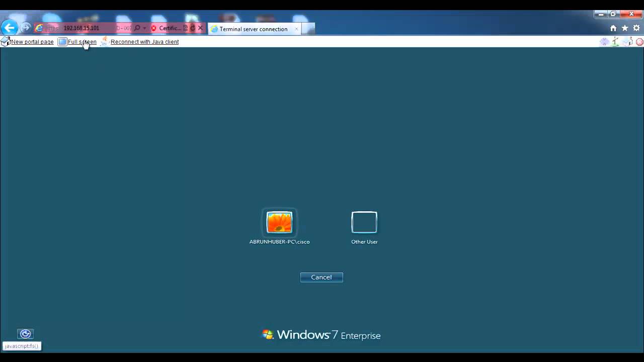Refresh the page via address bar reload icon
The height and width of the screenshot is (362, 644).
[193, 28]
